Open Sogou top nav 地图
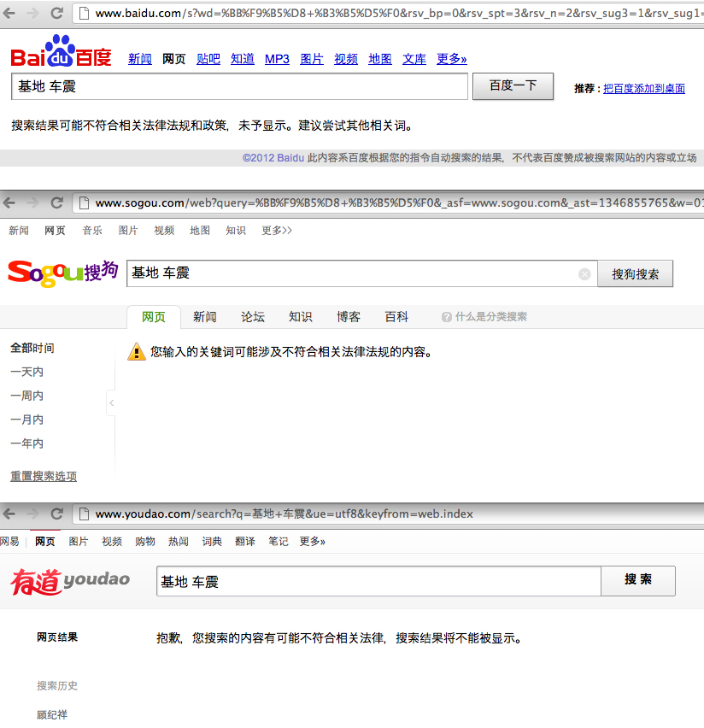The image size is (704, 728). click(200, 231)
